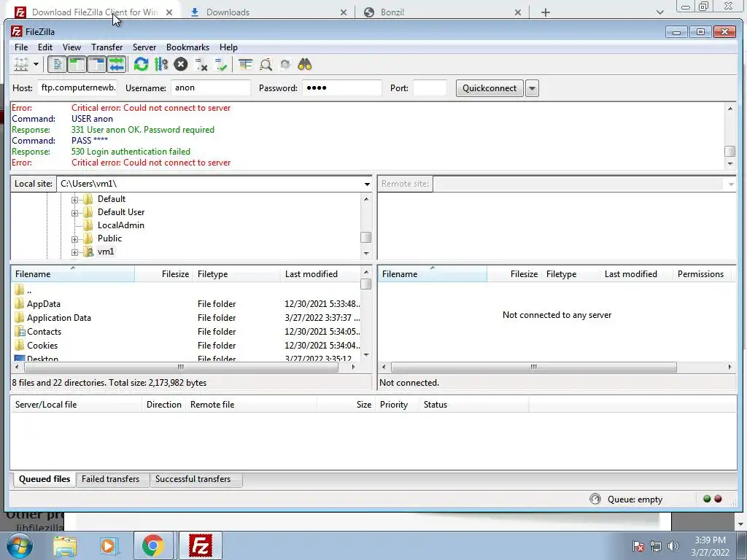
Task: Open directory listing filters dialog
Action: 246,64
